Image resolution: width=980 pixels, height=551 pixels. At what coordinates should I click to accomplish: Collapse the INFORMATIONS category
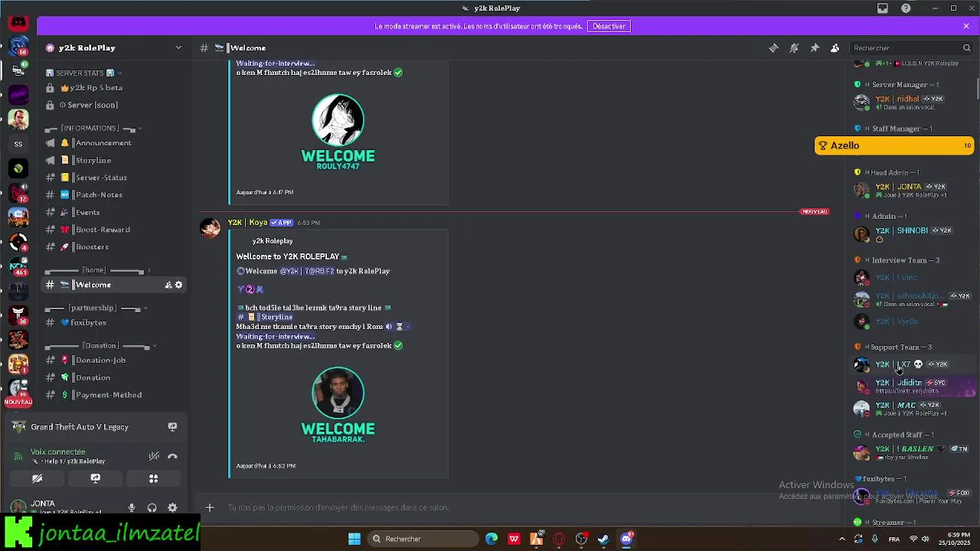point(93,128)
